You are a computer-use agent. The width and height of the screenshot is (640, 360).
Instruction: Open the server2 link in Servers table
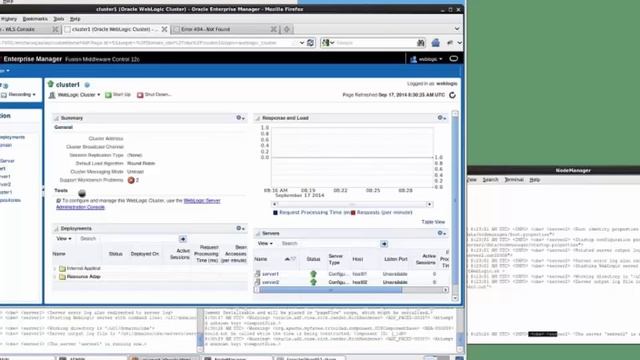point(270,282)
